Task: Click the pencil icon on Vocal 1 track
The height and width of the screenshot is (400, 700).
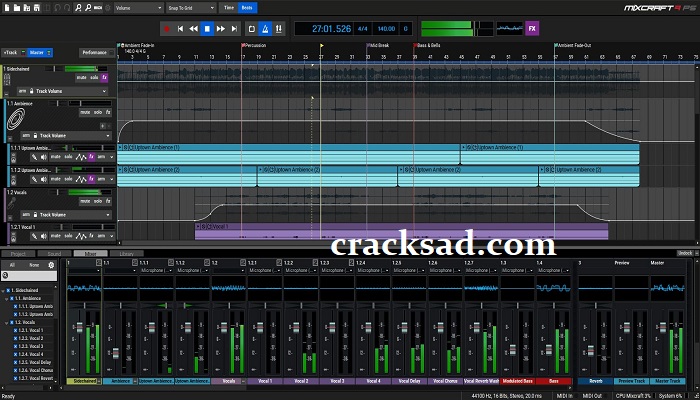Action: point(34,236)
